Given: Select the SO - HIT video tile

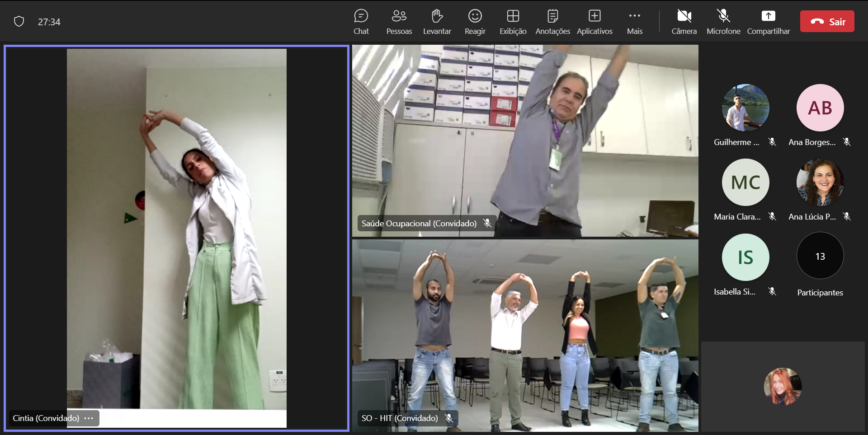Looking at the screenshot, I should (x=525, y=335).
